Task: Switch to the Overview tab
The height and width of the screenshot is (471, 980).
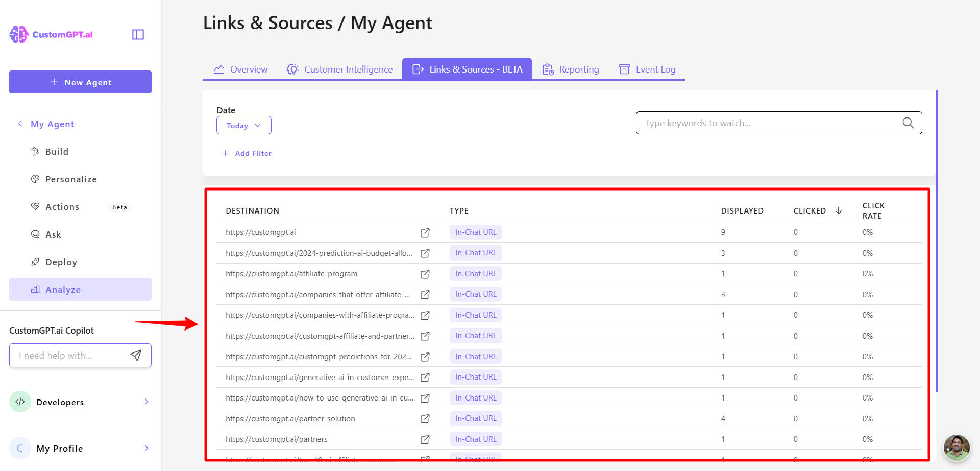Action: click(240, 69)
